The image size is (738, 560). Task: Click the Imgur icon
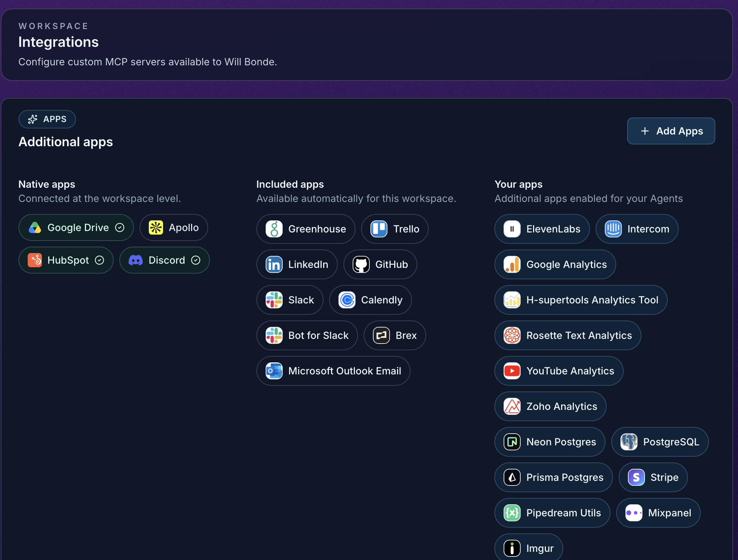click(512, 548)
